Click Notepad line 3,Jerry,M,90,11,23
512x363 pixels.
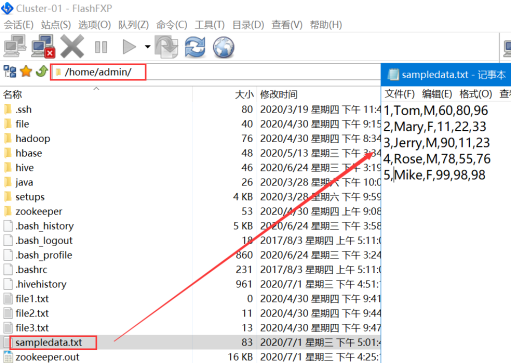437,143
